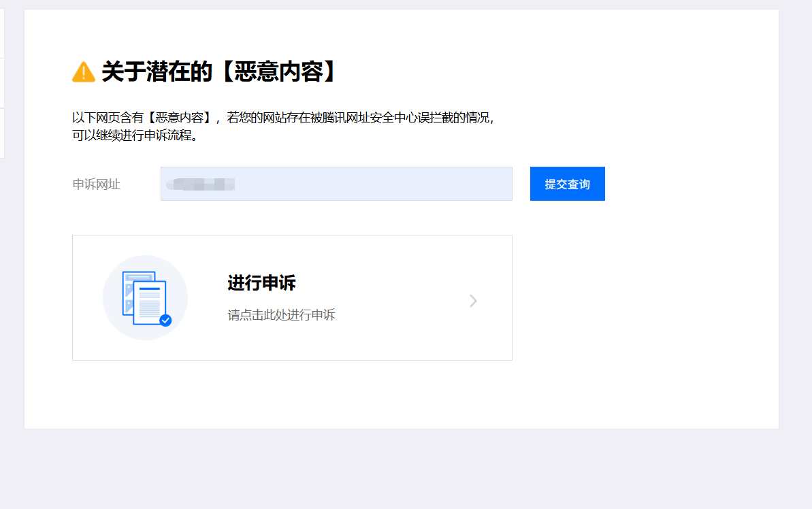Click the 申诉网址 field label

[x=95, y=183]
